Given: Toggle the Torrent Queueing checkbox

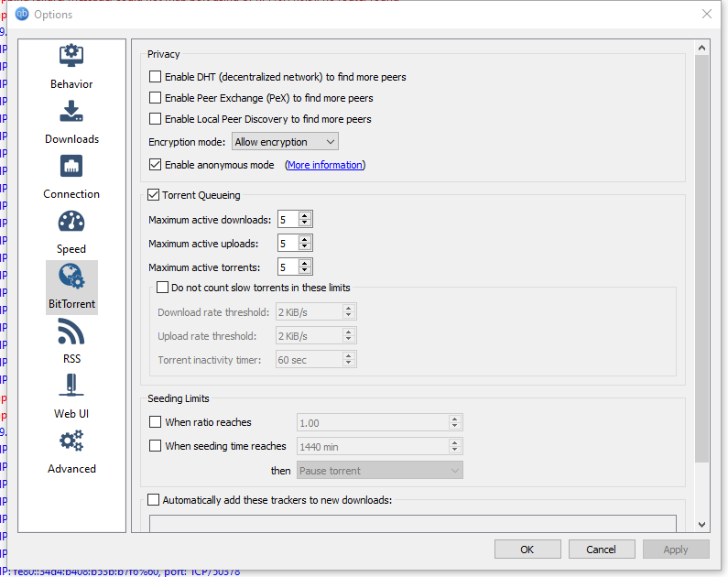Looking at the screenshot, I should point(153,195).
